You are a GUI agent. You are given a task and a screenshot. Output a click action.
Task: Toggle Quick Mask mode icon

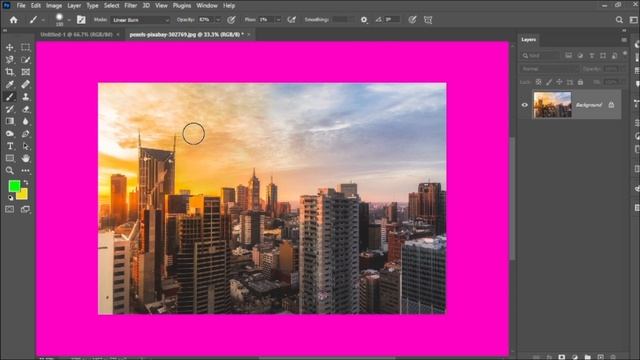9,209
